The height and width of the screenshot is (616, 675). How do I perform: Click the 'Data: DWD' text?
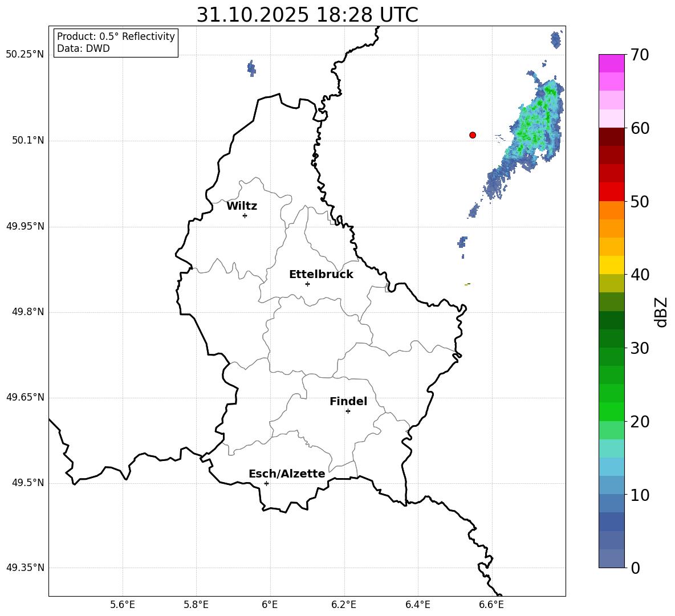(x=83, y=48)
